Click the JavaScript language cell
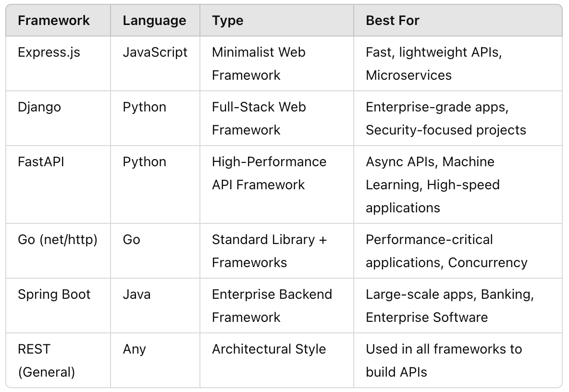 [155, 52]
